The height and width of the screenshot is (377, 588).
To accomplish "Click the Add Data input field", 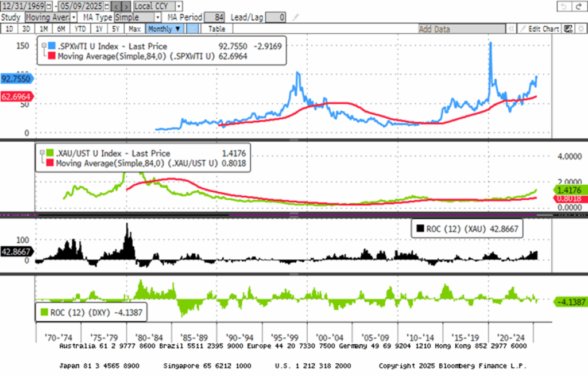I will [462, 29].
